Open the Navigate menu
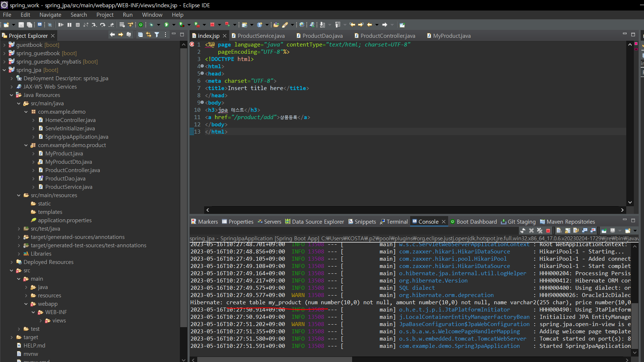644x362 pixels. (x=50, y=15)
